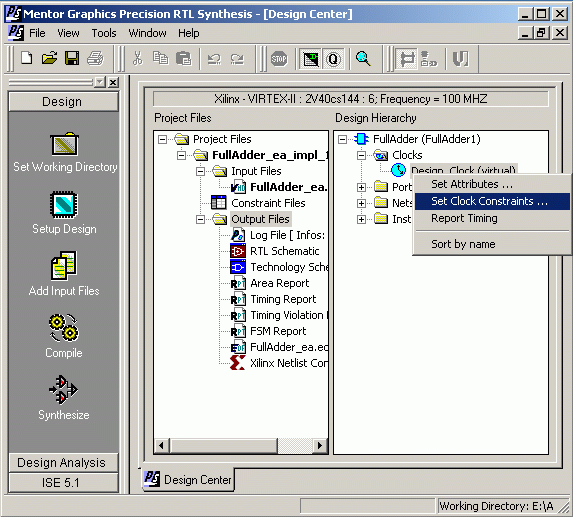The width and height of the screenshot is (573, 517).
Task: Open the File menu
Action: point(37,33)
